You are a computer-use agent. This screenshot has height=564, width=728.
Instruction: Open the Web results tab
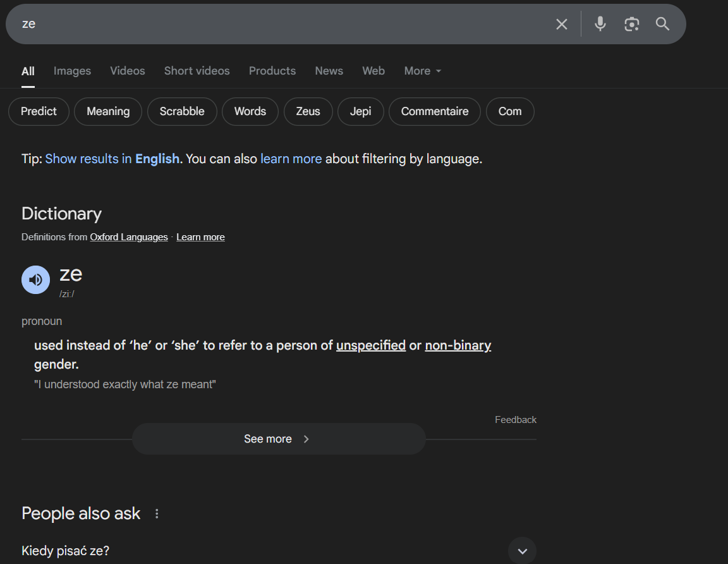point(373,71)
